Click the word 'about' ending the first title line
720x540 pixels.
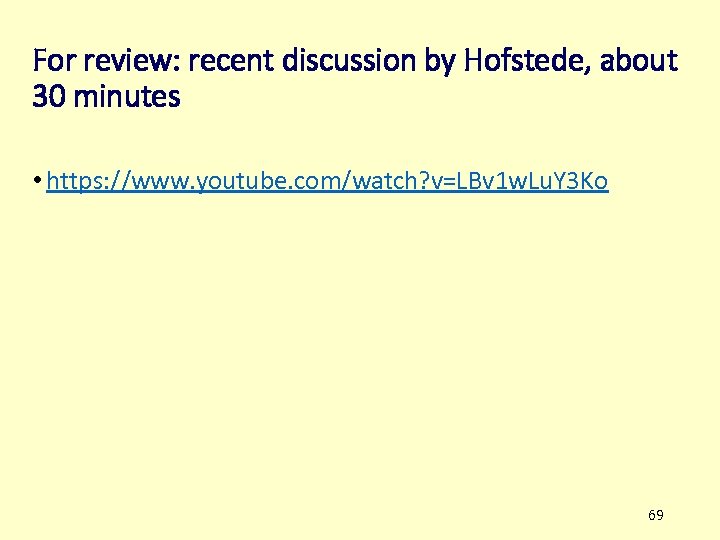tap(639, 60)
